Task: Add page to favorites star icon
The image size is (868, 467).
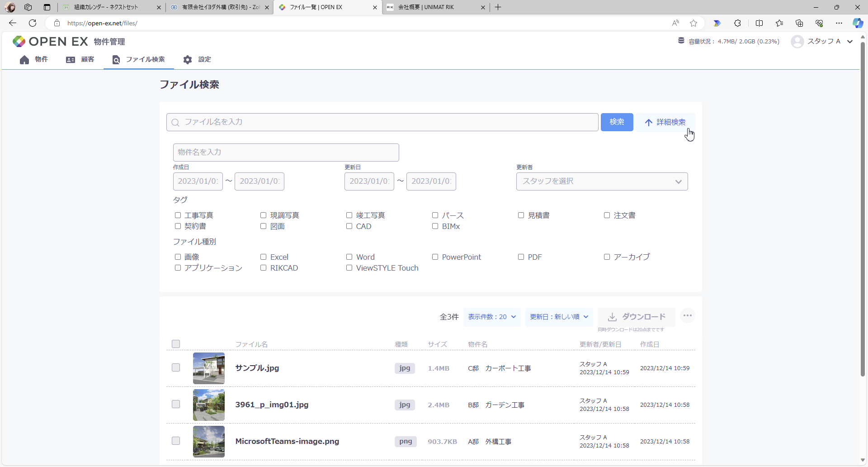Action: (693, 23)
